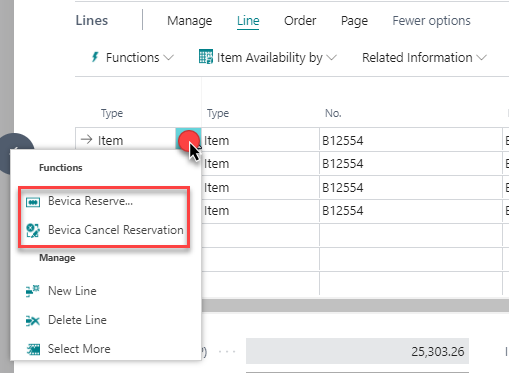Click the No. column header
The height and width of the screenshot is (373, 509).
coord(333,113)
